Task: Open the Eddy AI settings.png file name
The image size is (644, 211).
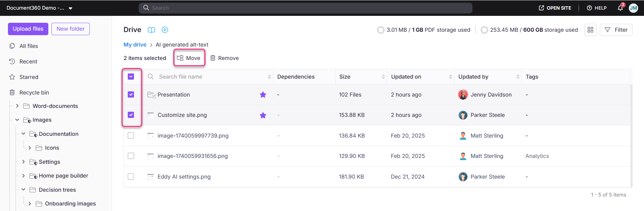Action: click(184, 177)
